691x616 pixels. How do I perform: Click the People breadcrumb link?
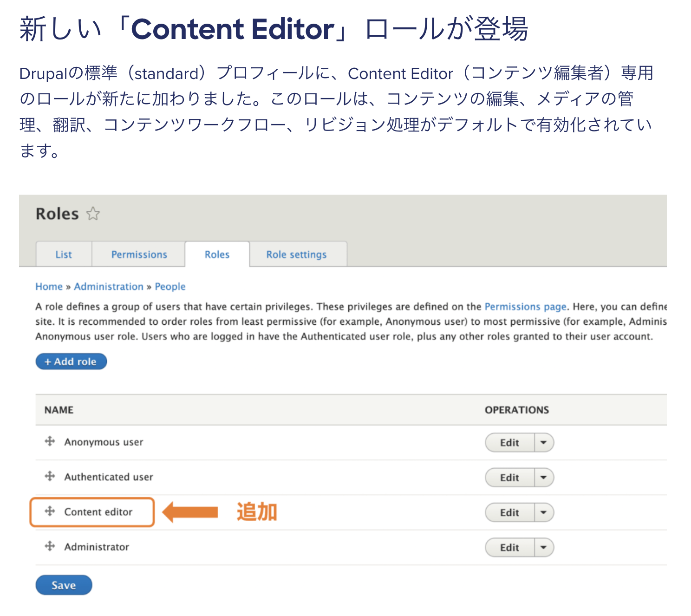[x=170, y=287]
